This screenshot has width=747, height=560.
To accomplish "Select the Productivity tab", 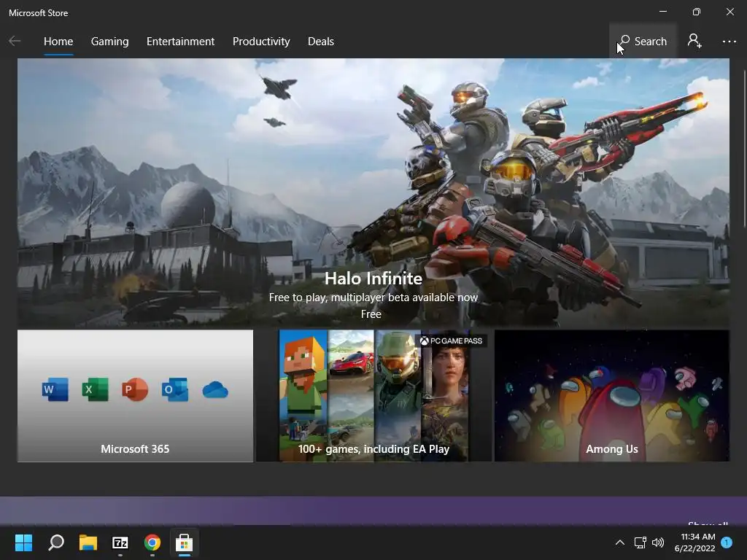I will (261, 42).
